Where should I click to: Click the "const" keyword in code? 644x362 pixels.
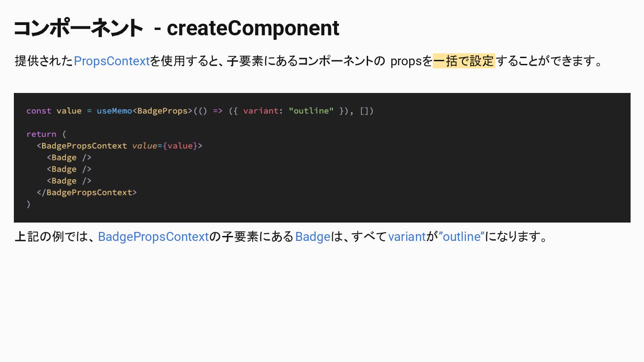click(39, 111)
